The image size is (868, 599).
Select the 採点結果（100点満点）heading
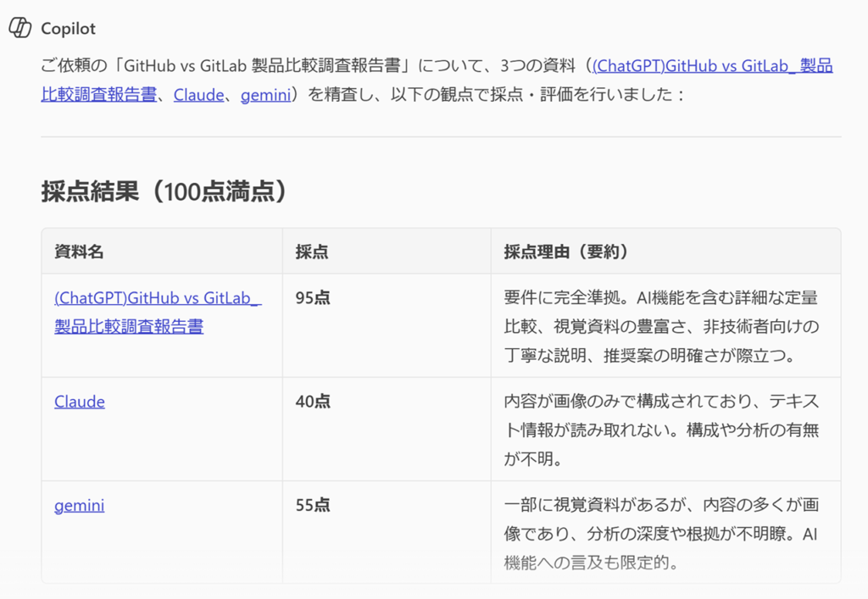point(164,191)
